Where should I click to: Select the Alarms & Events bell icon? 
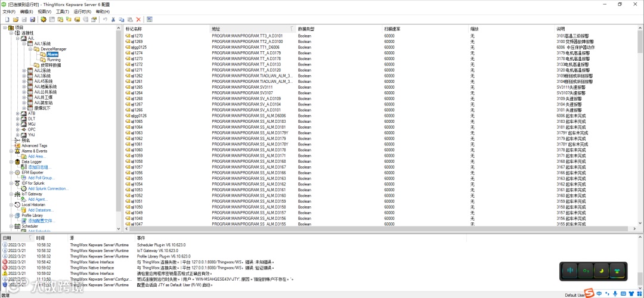point(17,151)
